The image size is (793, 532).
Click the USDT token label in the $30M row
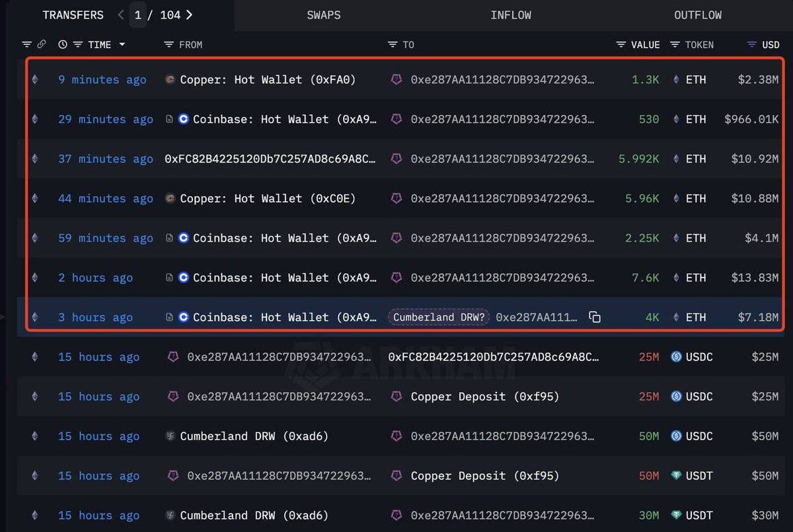point(699,515)
